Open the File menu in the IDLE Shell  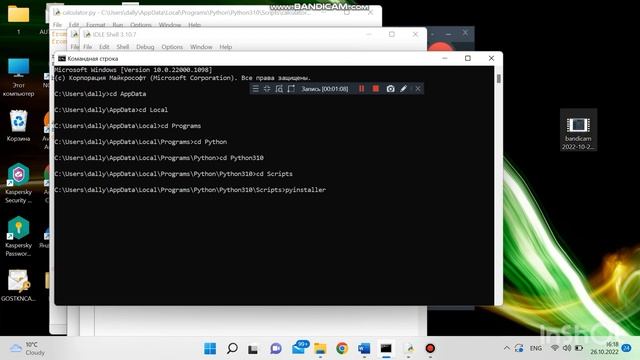click(88, 47)
